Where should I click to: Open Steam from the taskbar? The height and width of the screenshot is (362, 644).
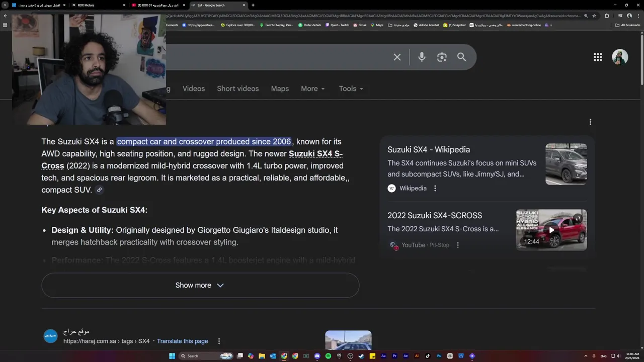tap(361, 356)
